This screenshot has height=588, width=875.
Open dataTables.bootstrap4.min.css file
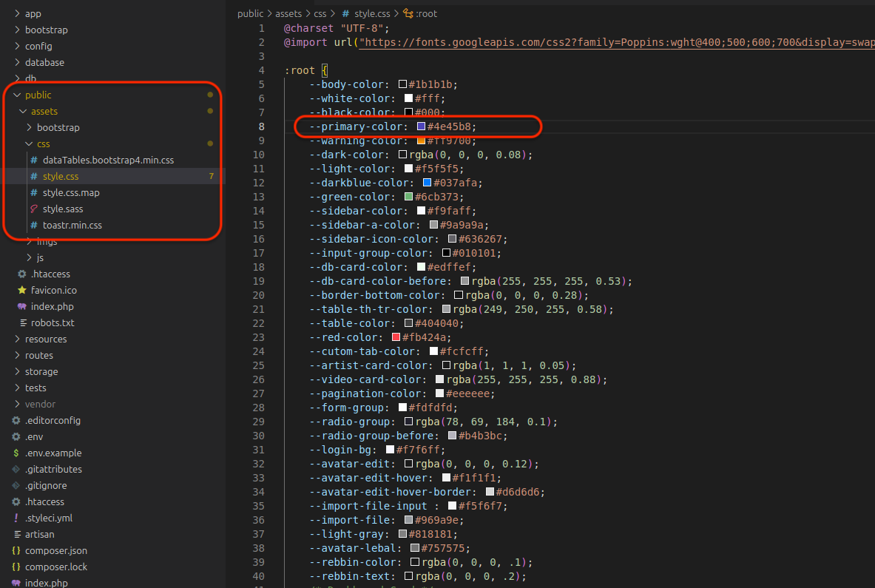click(x=108, y=160)
